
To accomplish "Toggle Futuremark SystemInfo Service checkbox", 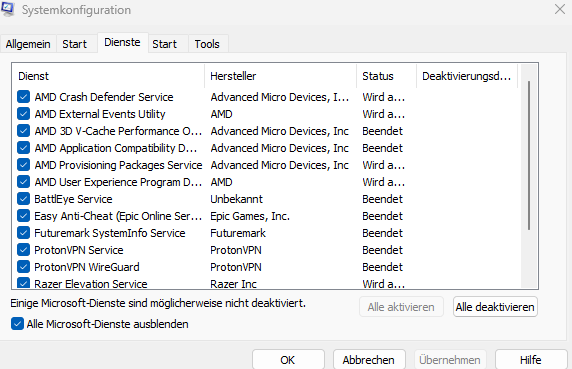I will click(23, 233).
